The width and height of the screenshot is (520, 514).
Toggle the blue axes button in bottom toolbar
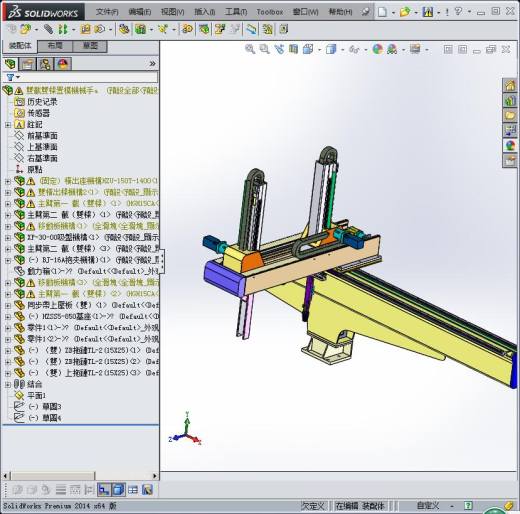point(104,490)
